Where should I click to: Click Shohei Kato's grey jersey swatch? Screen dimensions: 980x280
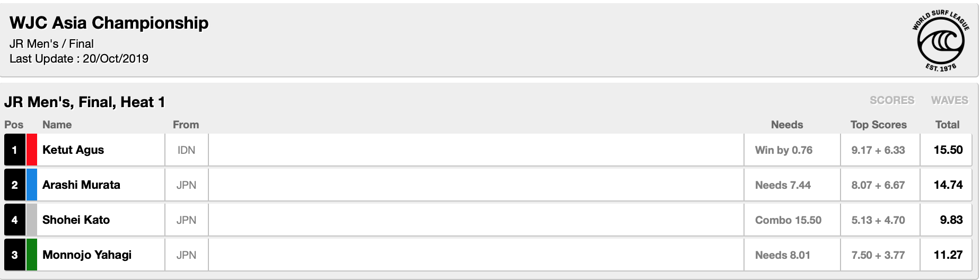coord(31,220)
